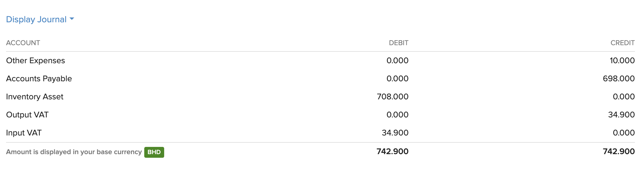This screenshot has width=644, height=174.
Task: Click the 10.000 credit for Other Expenses
Action: 622,61
